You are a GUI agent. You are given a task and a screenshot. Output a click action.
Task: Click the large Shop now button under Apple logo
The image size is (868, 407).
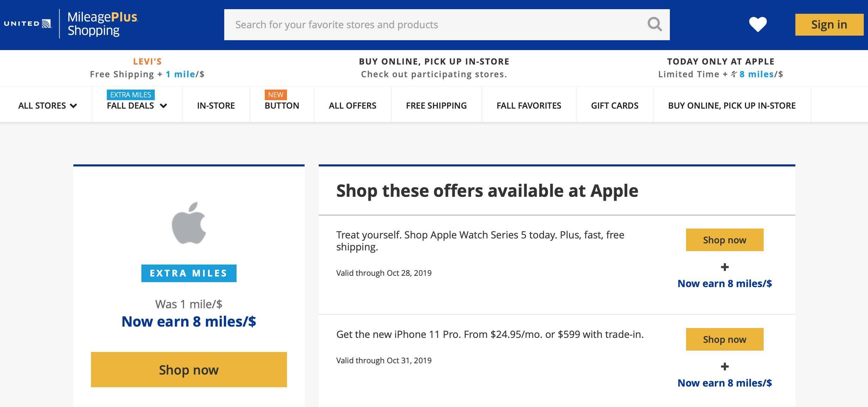tap(189, 370)
